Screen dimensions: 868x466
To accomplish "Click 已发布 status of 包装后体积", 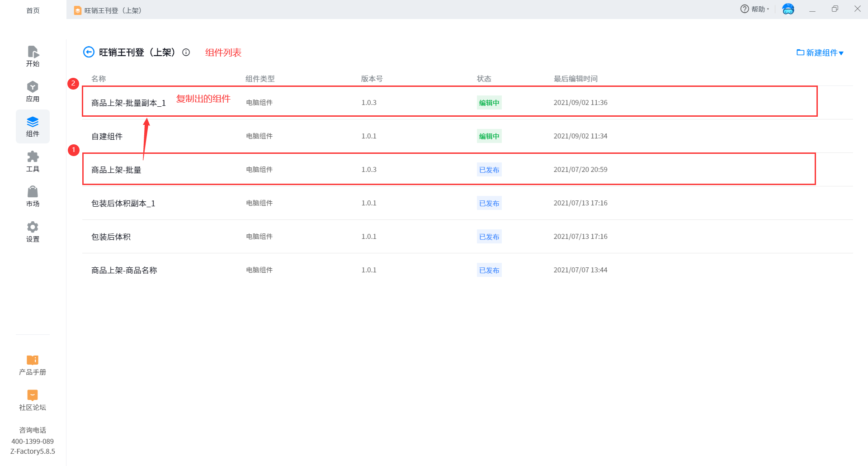I will point(489,237).
